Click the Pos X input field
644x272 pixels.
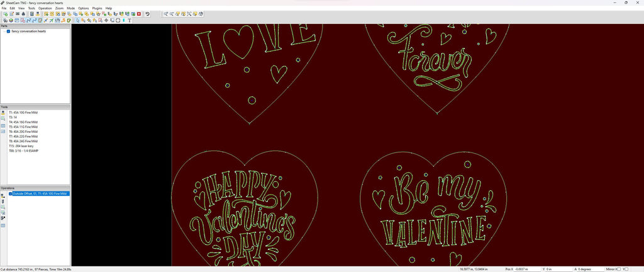pyautogui.click(x=527, y=269)
